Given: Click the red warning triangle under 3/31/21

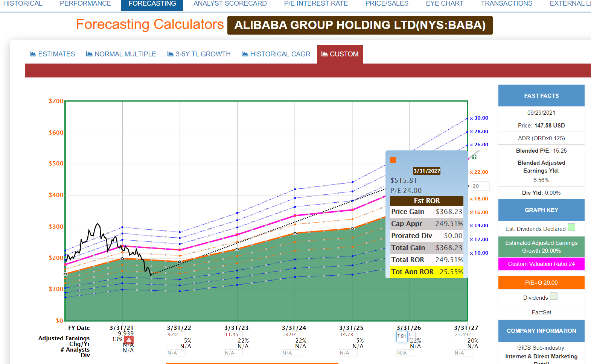Looking at the screenshot, I should (129, 340).
